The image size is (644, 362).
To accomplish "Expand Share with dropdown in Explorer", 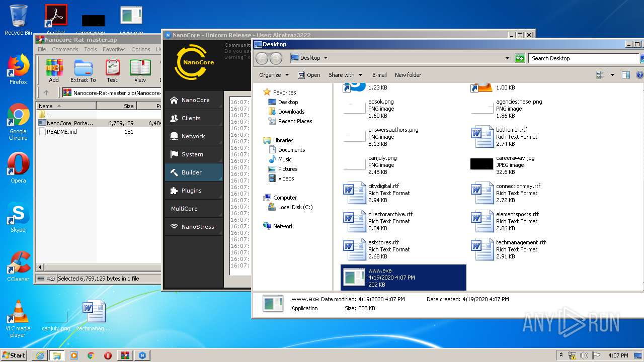I will pyautogui.click(x=345, y=75).
